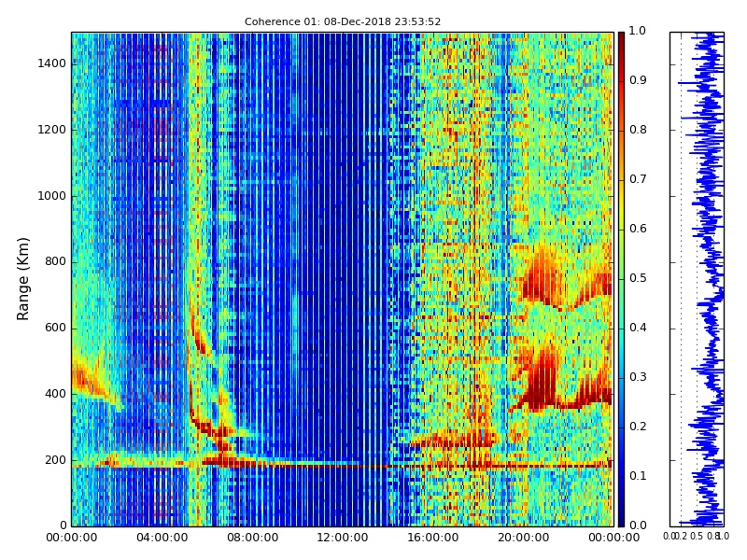
Task: Click the 20:00:00 time axis label
Action: pos(524,539)
